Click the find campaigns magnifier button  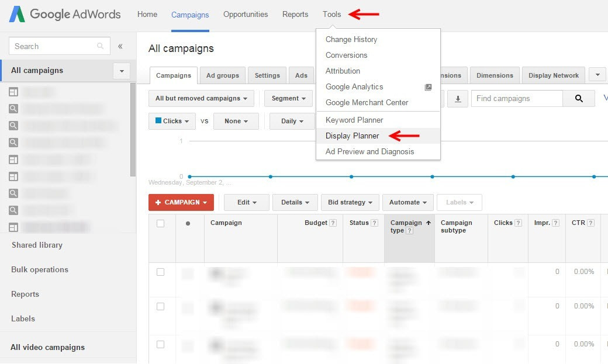coord(579,99)
